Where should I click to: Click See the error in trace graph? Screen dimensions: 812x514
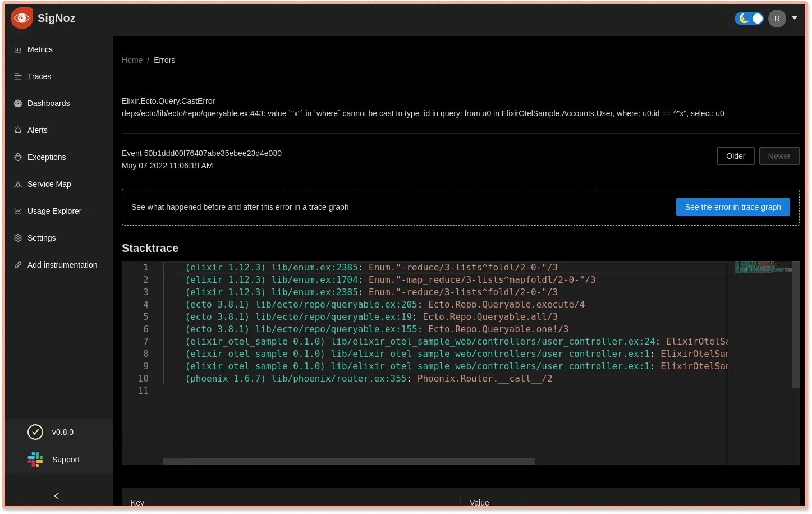[733, 207]
